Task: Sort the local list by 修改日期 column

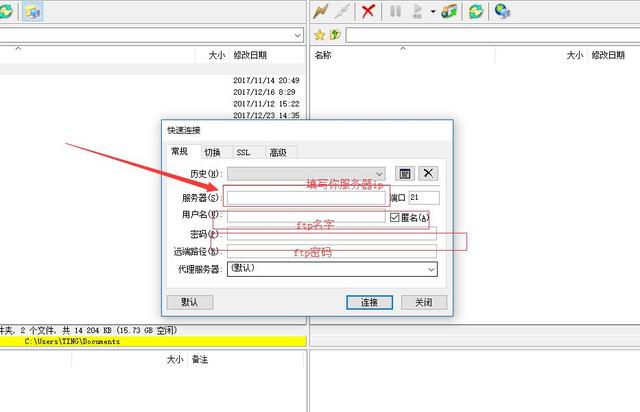Action: [x=250, y=55]
